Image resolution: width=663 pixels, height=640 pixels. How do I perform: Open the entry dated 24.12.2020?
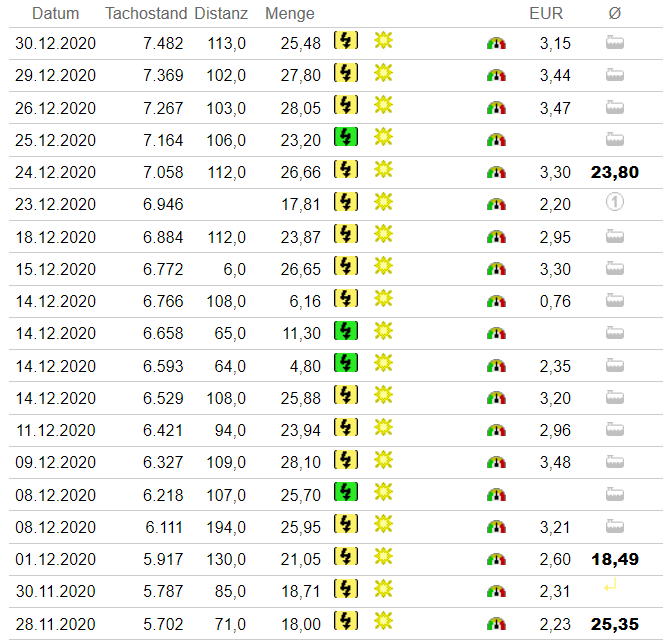click(x=56, y=172)
